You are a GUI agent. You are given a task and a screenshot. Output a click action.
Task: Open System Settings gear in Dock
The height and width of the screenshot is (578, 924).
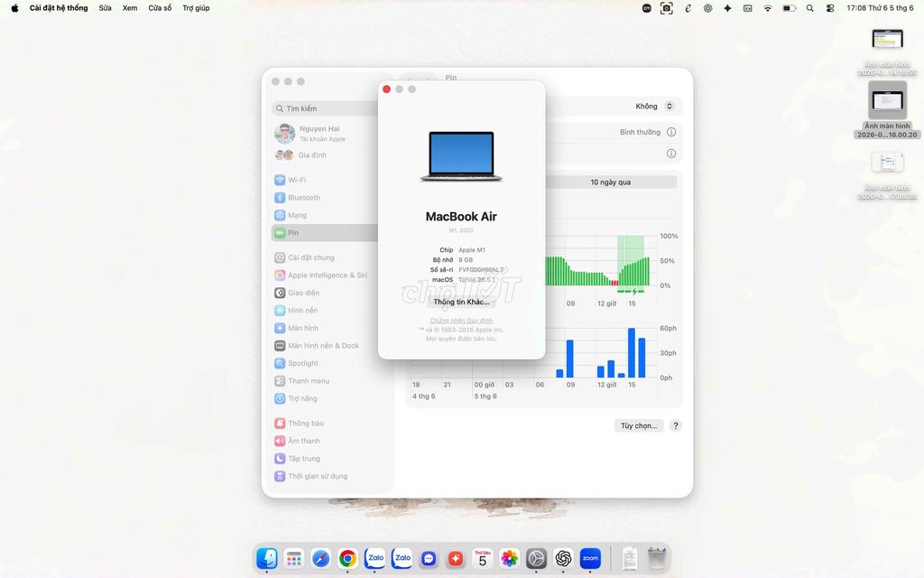pos(536,558)
